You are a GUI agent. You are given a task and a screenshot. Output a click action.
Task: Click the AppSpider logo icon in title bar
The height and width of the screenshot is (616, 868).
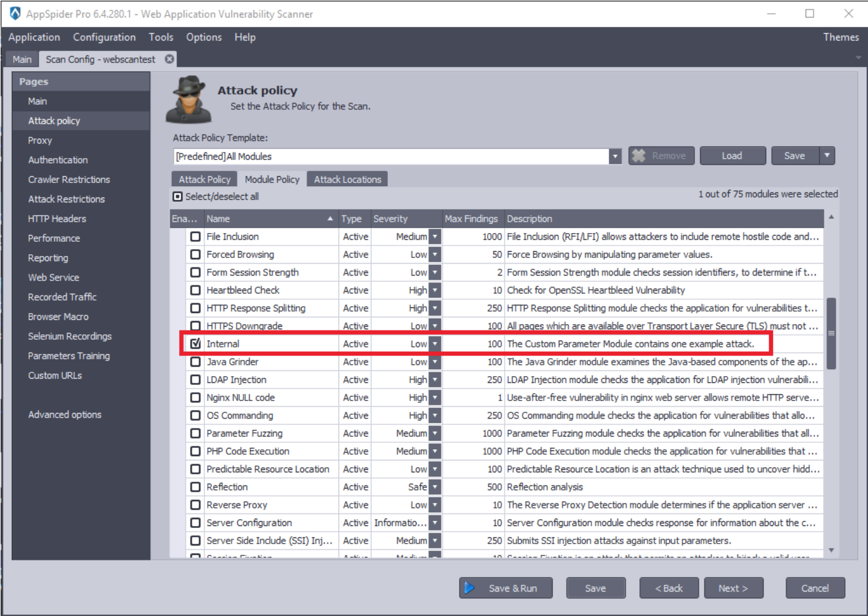15,13
